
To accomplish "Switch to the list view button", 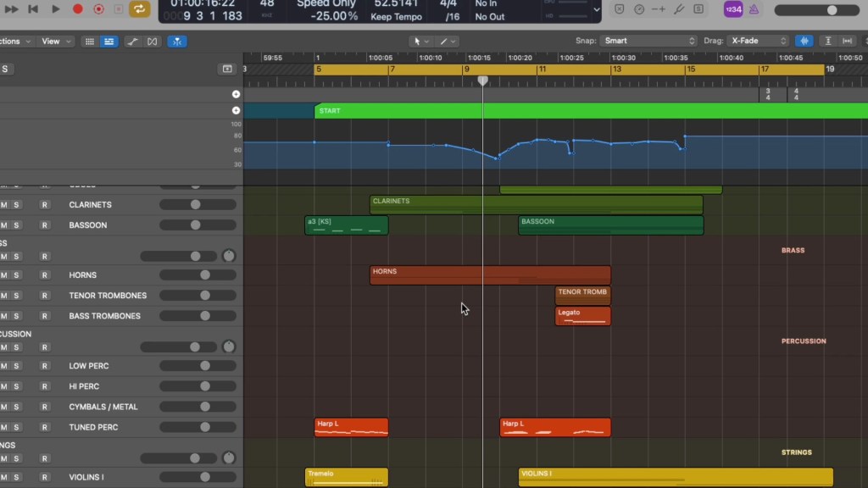I will pos(108,42).
